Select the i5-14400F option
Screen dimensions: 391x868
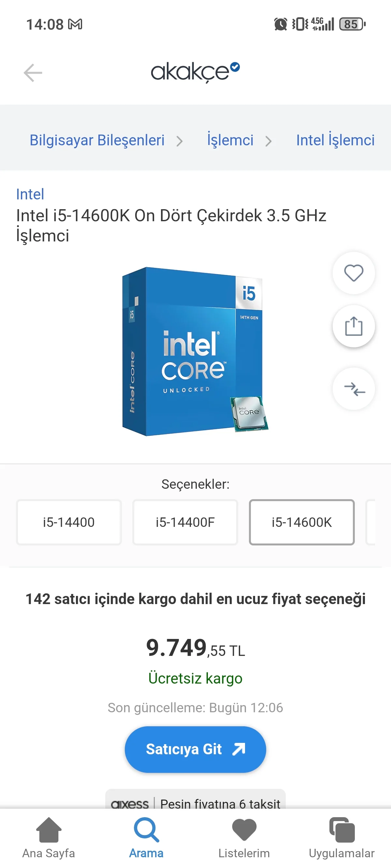pyautogui.click(x=185, y=522)
